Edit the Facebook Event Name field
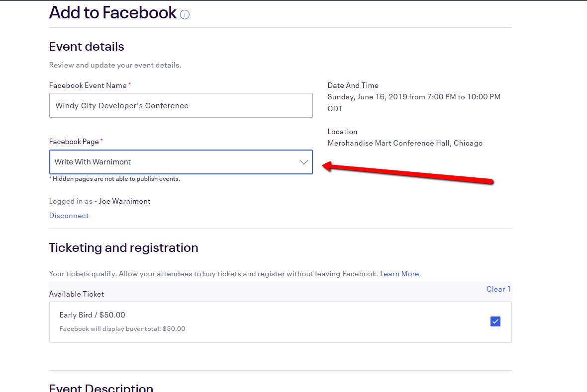 [x=181, y=105]
